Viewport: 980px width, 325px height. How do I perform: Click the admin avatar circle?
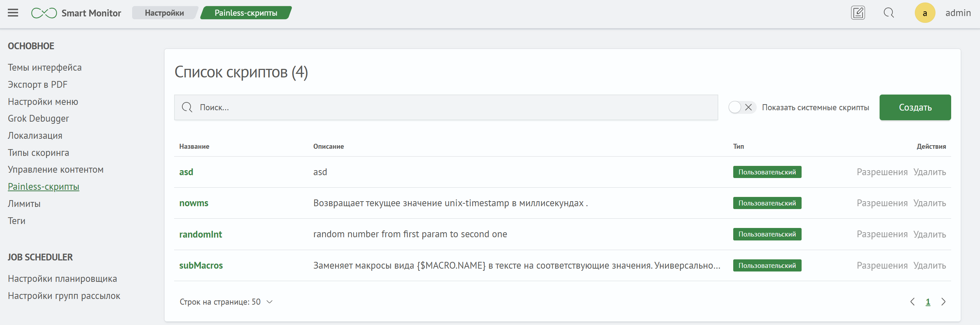tap(925, 12)
